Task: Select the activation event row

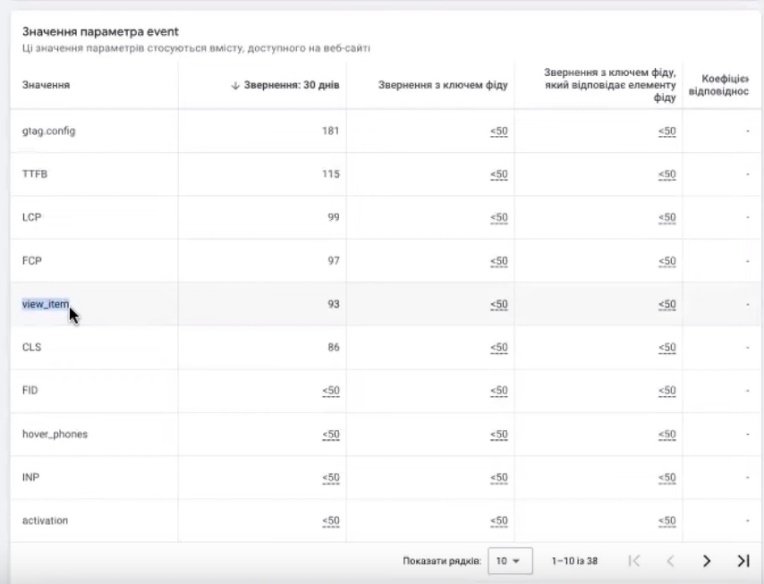Action: [46, 521]
